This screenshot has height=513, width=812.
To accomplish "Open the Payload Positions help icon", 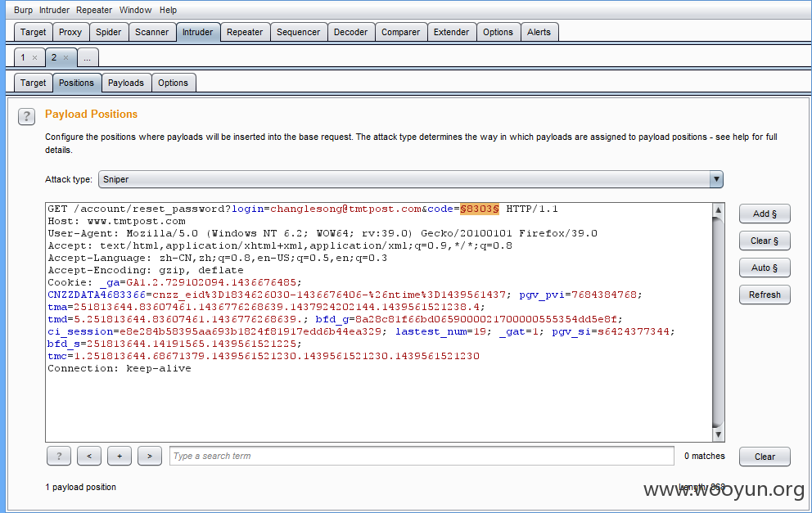I will [x=26, y=116].
